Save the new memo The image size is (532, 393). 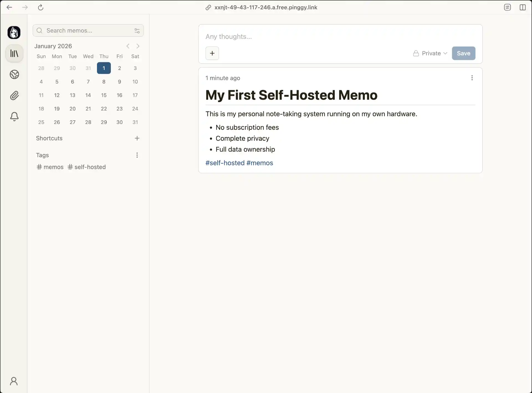(464, 53)
